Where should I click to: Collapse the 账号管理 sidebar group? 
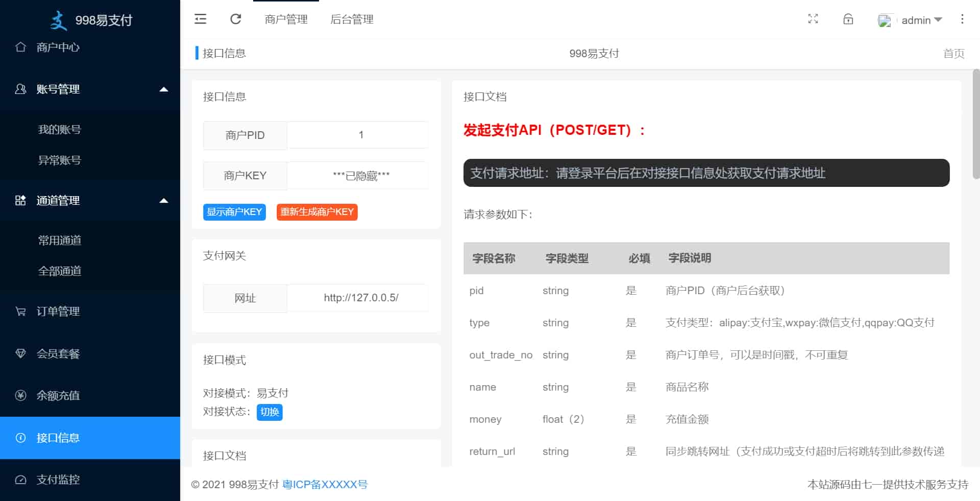coord(163,89)
